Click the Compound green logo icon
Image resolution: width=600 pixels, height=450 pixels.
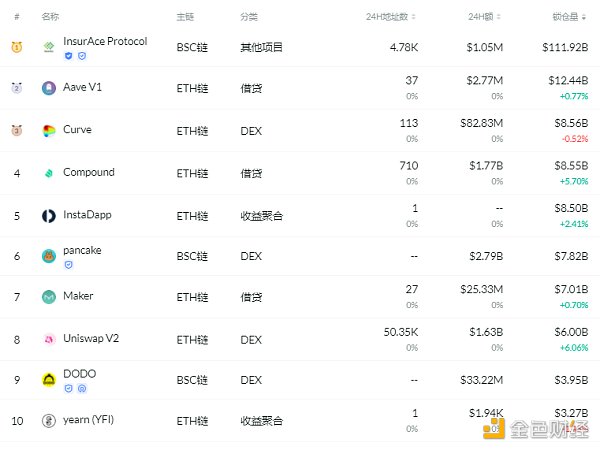coord(48,173)
